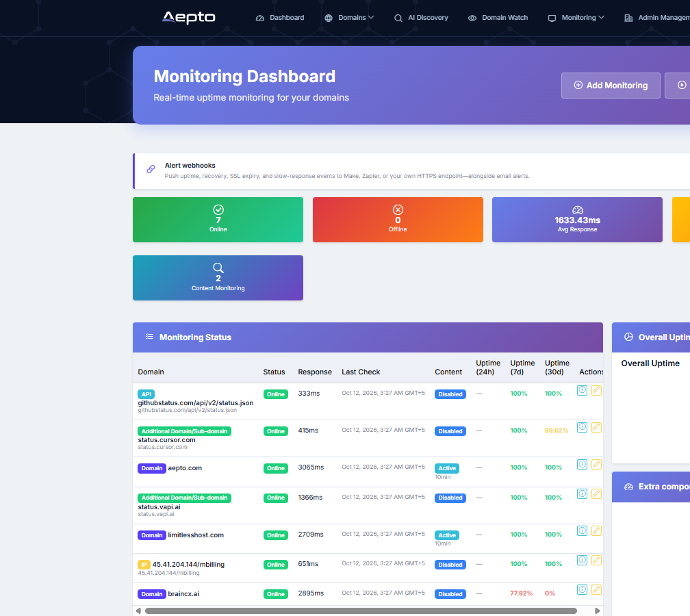Click the Online checkmark icon
The image size is (690, 616).
coord(218,209)
